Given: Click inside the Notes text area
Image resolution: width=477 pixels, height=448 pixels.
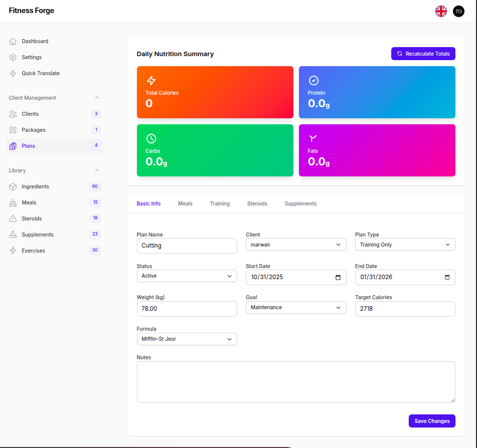Looking at the screenshot, I should pos(296,381).
